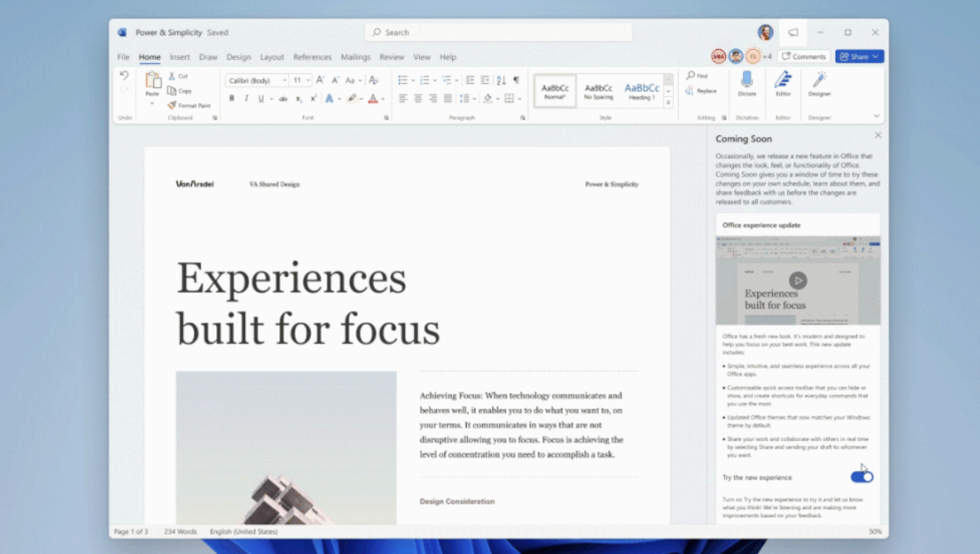Click the Undo arrow icon
This screenshot has height=554, width=980.
point(124,76)
